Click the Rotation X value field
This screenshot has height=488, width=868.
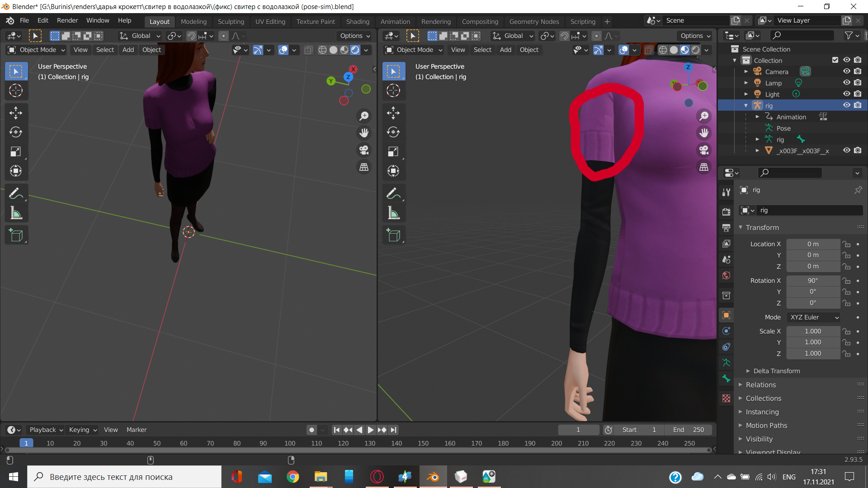(x=813, y=281)
